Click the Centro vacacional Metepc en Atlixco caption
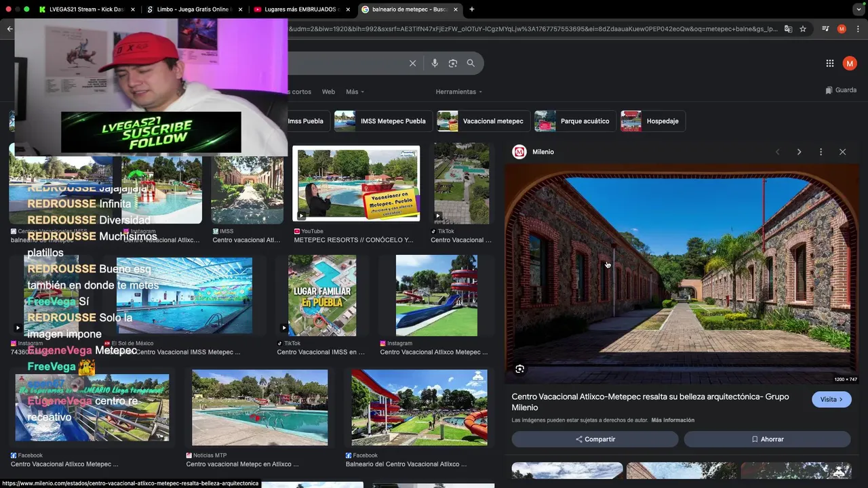The width and height of the screenshot is (868, 488). [242, 464]
